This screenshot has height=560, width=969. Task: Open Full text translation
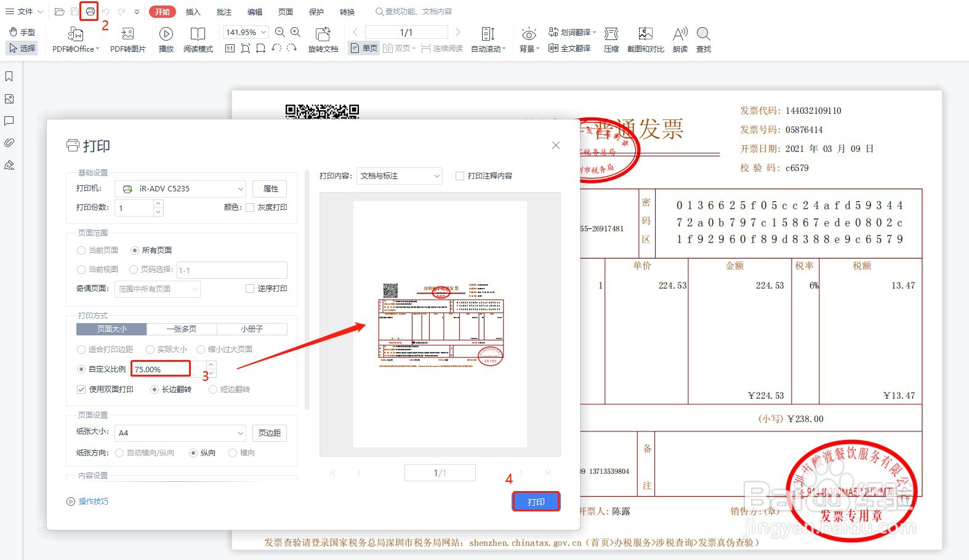pos(569,48)
